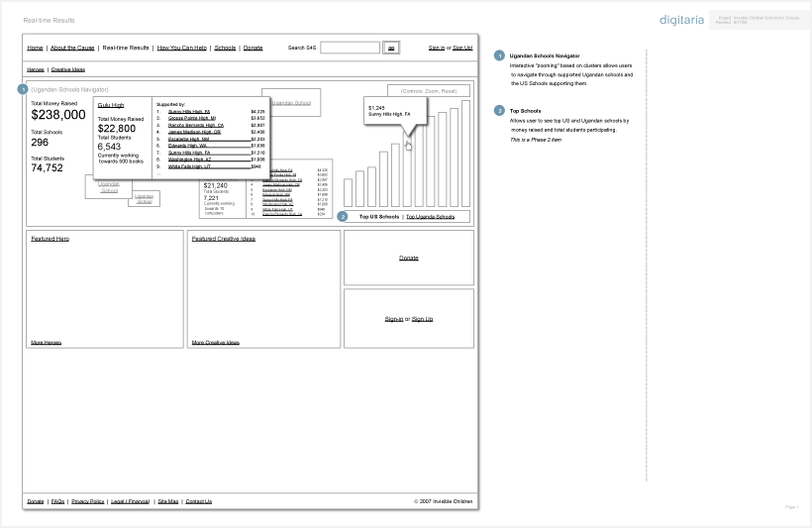Open Privacy Policy footer link
812x528 pixels.
tap(88, 501)
